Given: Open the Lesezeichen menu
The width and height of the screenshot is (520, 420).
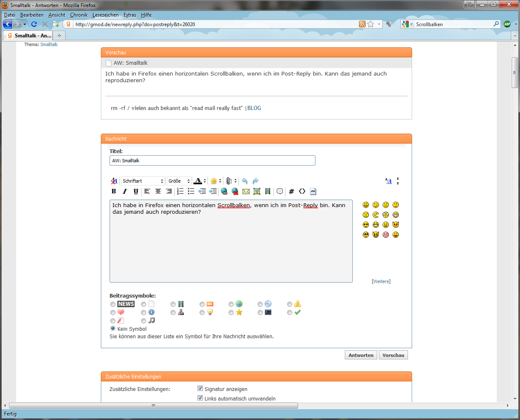Looking at the screenshot, I should click(105, 15).
